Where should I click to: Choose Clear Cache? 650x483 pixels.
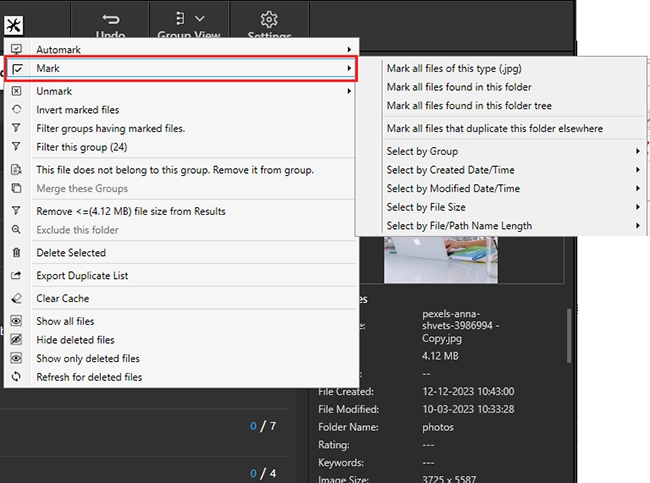(181, 298)
